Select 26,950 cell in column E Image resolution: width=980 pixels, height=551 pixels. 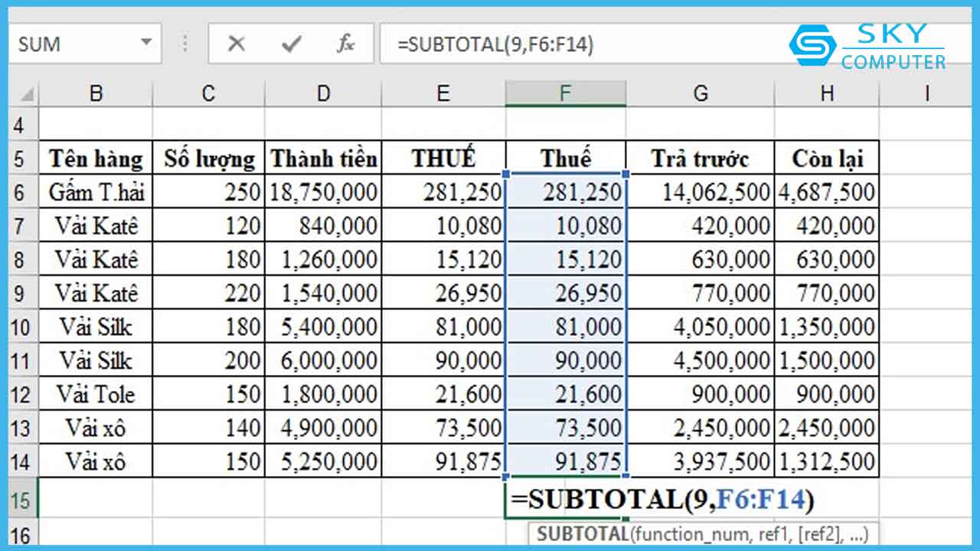[443, 292]
